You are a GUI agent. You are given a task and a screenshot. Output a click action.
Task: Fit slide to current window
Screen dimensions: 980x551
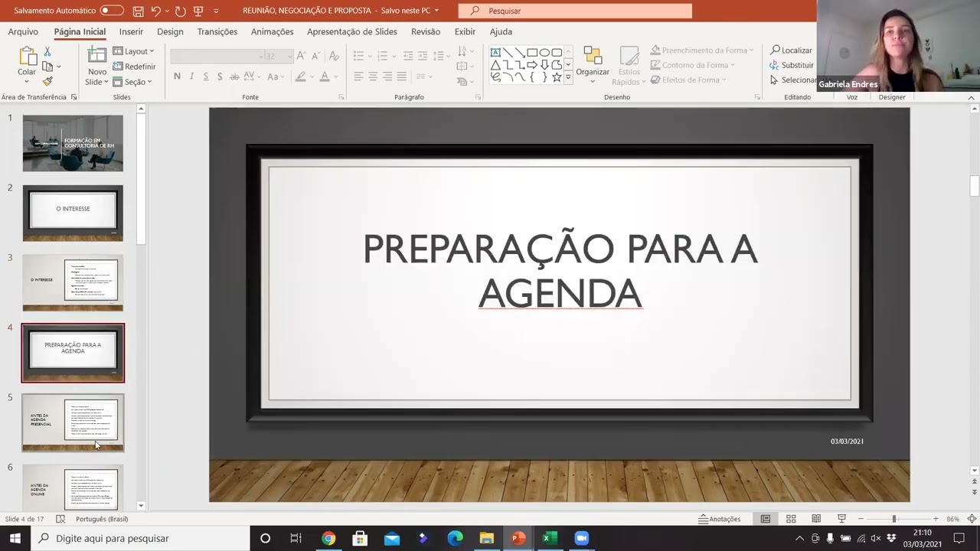coord(972,519)
